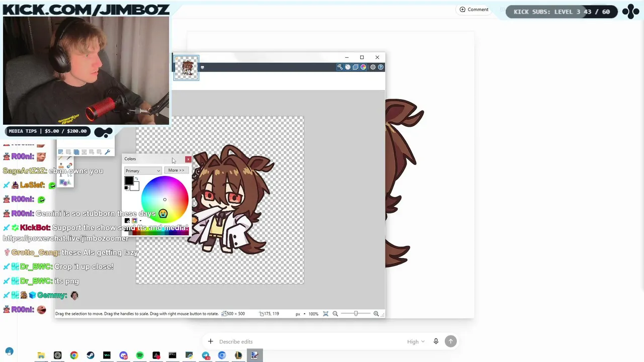Screen dimensions: 644x362
Task: Toggle the Layers window icon
Action: pyautogui.click(x=355, y=67)
